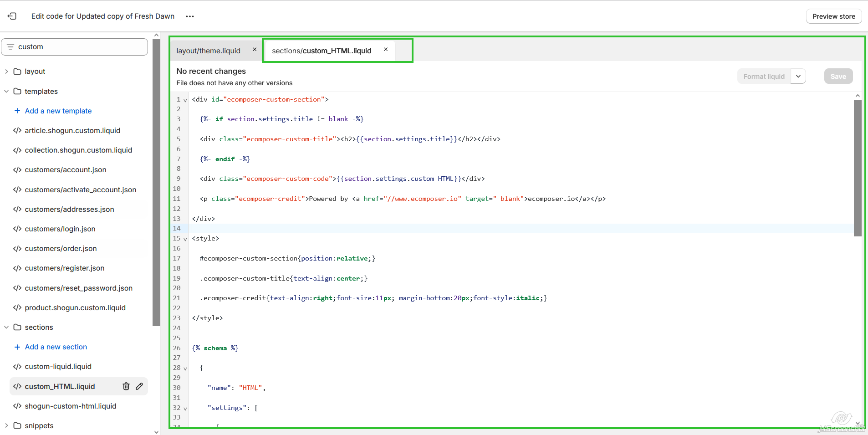The width and height of the screenshot is (868, 435).
Task: Click the file search input field
Action: coord(80,47)
